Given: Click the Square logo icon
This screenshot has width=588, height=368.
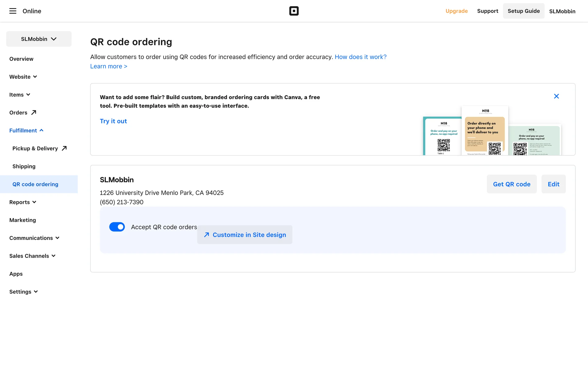Looking at the screenshot, I should [x=294, y=11].
